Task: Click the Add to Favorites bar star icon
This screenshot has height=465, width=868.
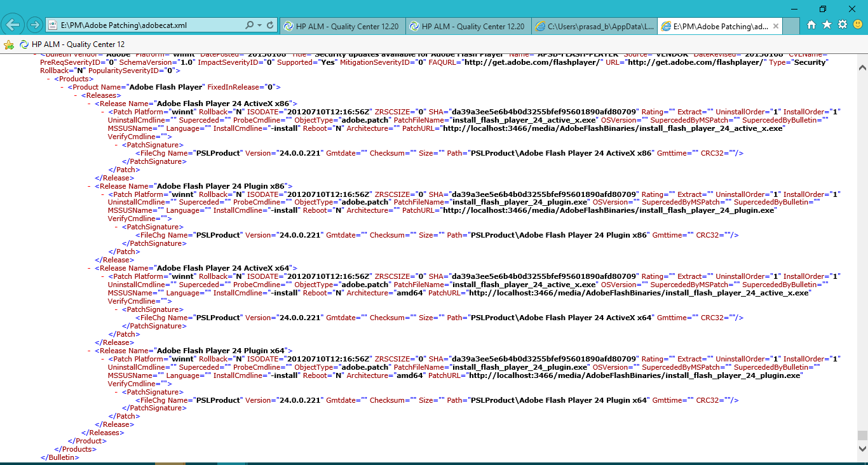Action: click(x=9, y=44)
